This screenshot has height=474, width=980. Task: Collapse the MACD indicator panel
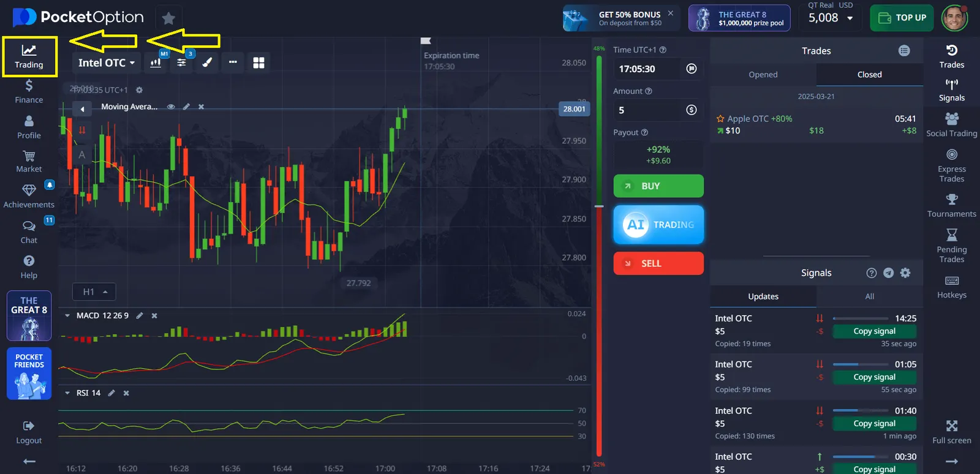(x=67, y=316)
